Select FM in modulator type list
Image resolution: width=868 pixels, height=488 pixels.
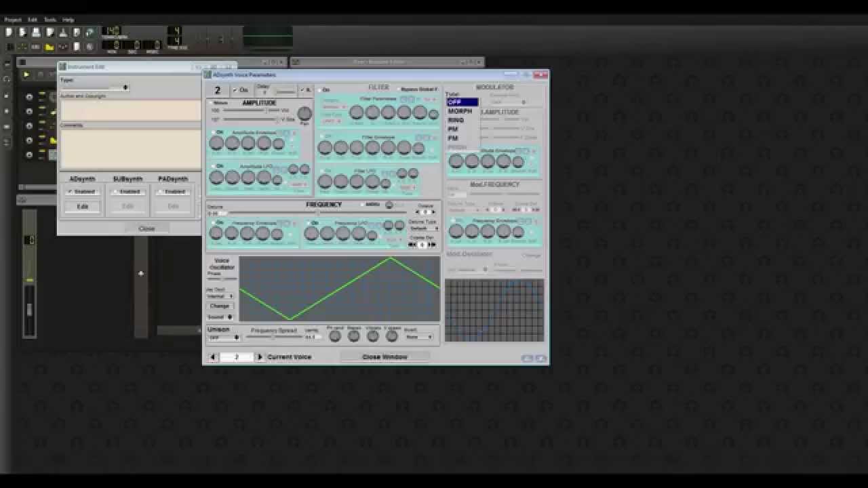tap(453, 138)
